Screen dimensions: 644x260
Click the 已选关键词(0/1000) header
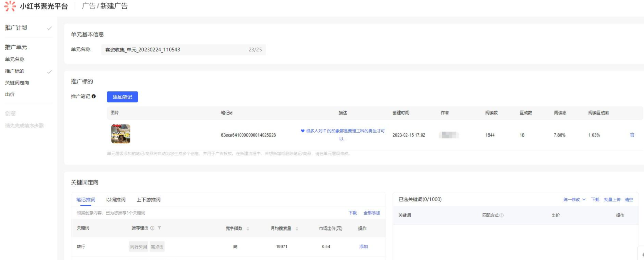point(420,199)
